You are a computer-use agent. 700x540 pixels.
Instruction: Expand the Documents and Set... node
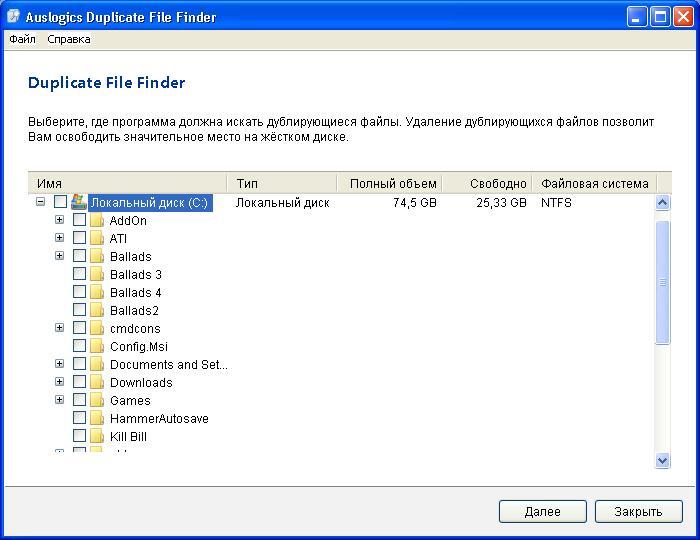pyautogui.click(x=59, y=364)
